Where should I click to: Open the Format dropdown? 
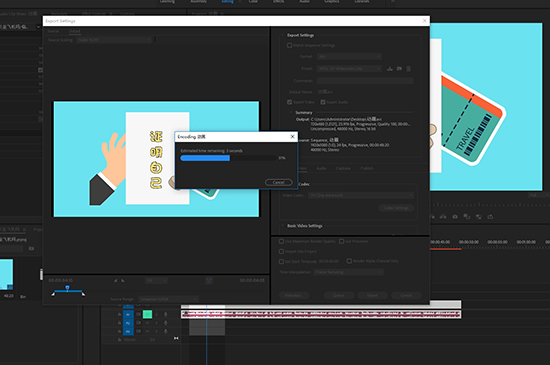tap(349, 56)
